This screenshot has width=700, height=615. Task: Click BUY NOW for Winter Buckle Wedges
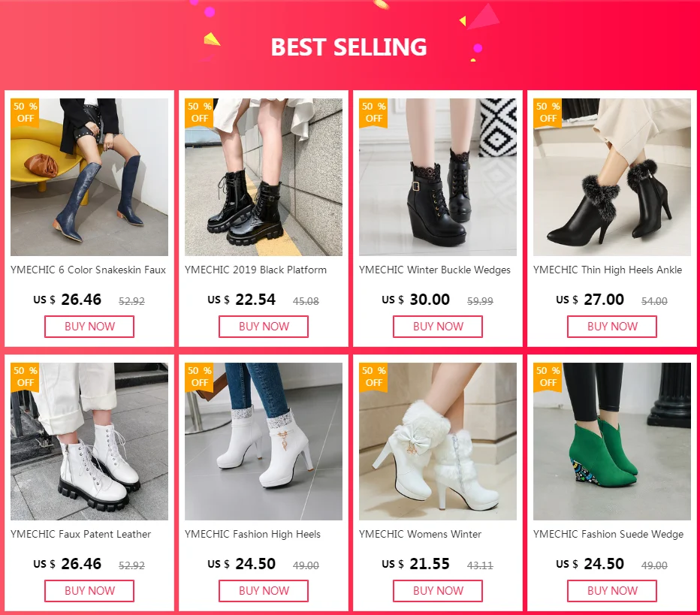click(x=437, y=327)
